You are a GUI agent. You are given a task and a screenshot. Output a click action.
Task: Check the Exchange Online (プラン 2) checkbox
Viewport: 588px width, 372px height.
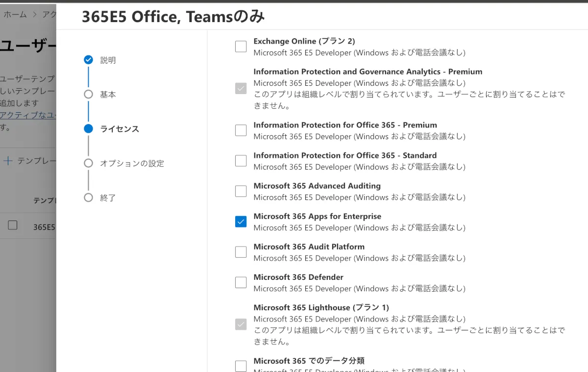pos(241,47)
